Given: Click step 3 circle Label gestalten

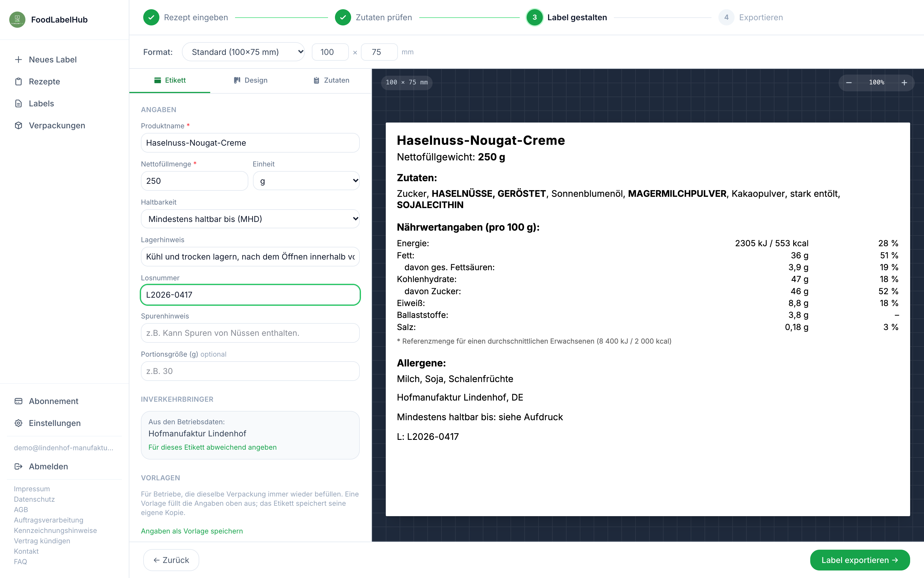Looking at the screenshot, I should 534,18.
